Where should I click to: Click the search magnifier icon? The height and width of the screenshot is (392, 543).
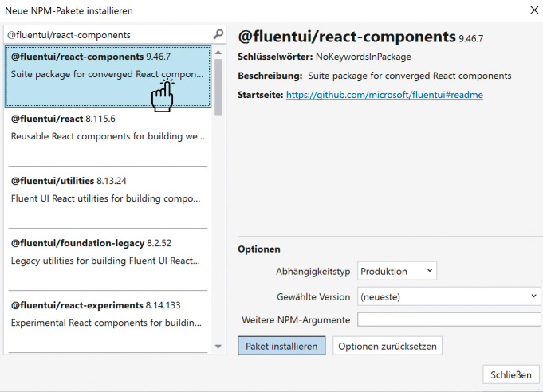(218, 34)
